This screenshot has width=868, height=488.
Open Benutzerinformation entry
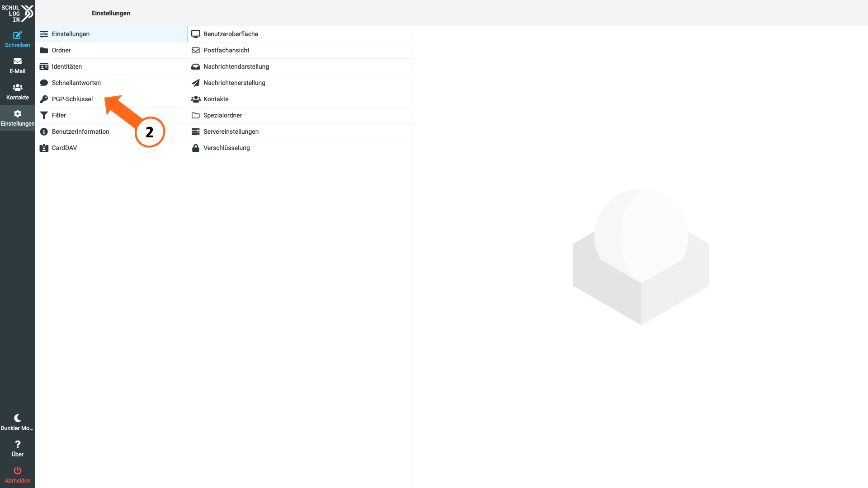click(x=111, y=131)
